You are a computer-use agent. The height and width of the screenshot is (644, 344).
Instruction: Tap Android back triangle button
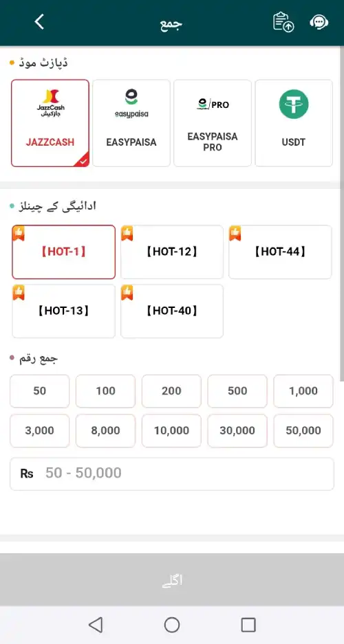[x=96, y=625]
